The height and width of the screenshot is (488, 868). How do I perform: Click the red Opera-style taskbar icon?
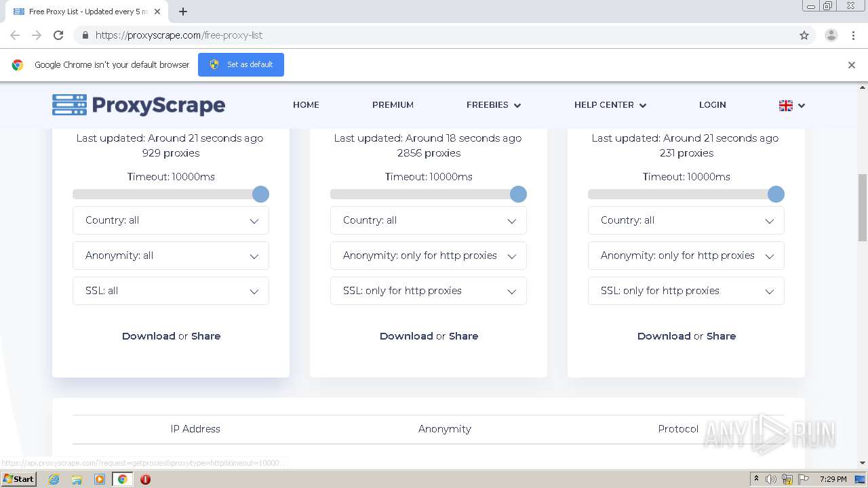pyautogui.click(x=145, y=479)
